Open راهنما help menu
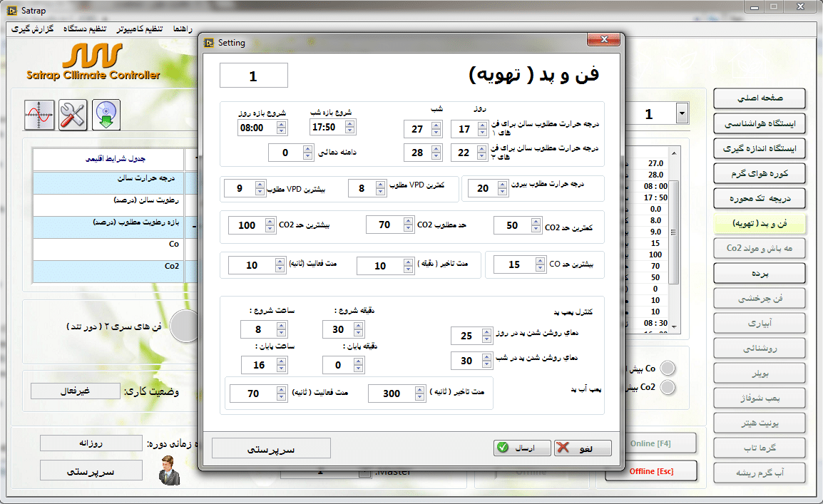 point(183,29)
